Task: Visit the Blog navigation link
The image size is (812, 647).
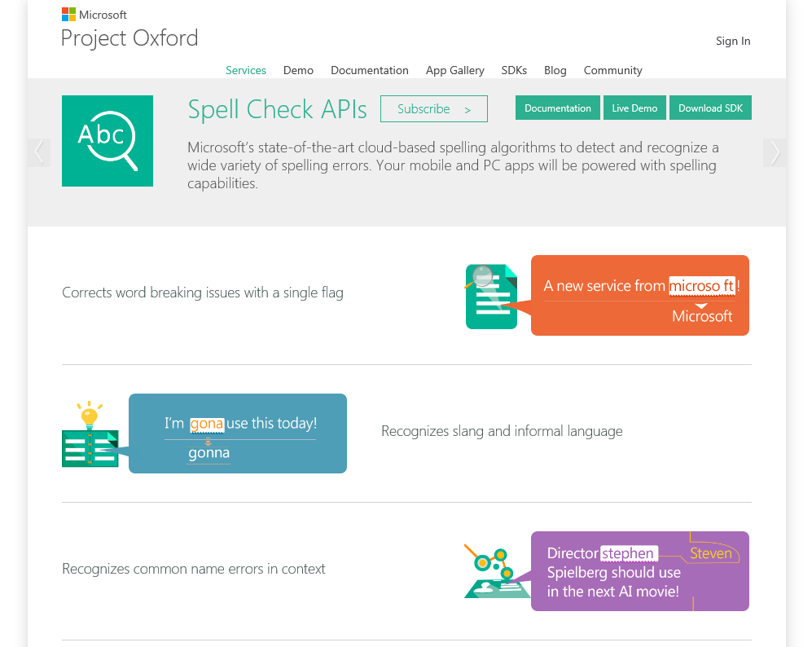Action: (555, 70)
